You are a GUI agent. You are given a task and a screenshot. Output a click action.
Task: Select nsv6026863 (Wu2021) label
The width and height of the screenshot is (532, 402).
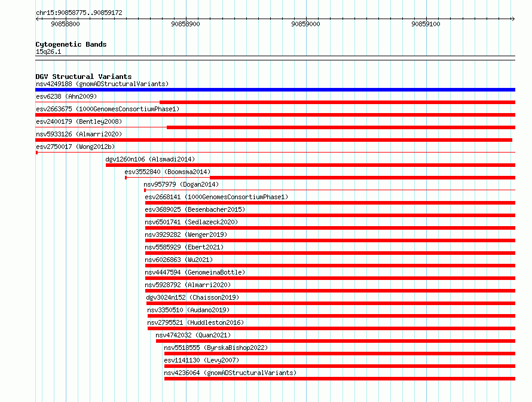click(179, 260)
